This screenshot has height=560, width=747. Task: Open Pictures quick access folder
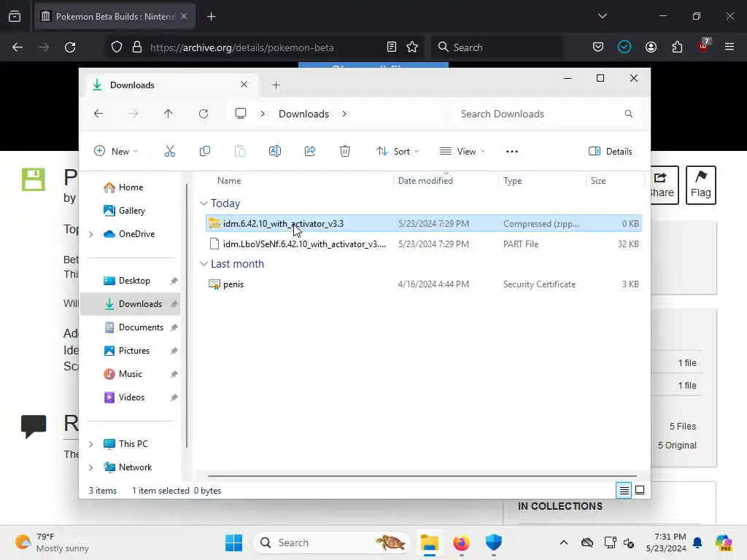pos(130,351)
